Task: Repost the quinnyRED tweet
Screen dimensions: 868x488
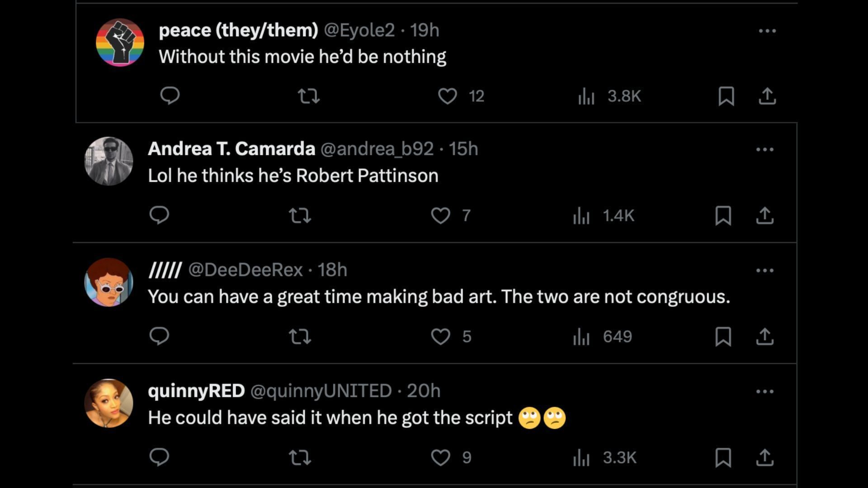Action: pyautogui.click(x=300, y=457)
